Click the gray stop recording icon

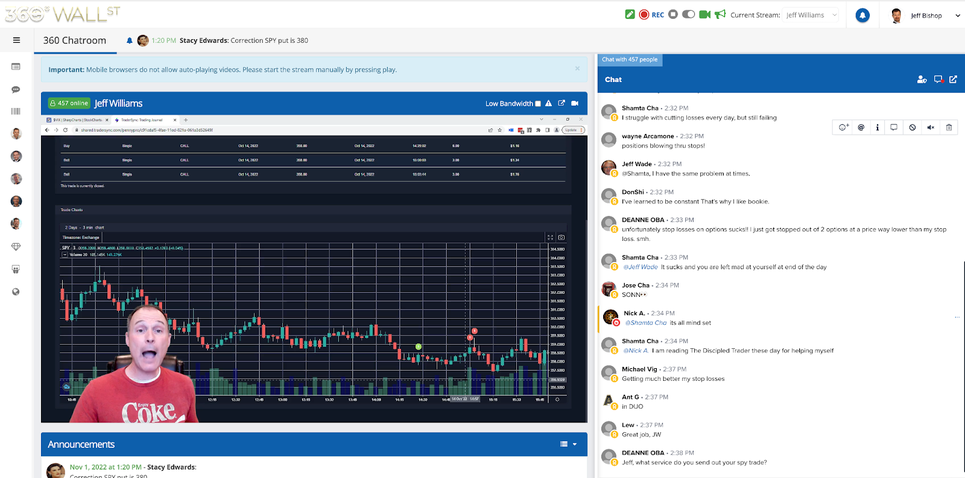click(x=673, y=14)
